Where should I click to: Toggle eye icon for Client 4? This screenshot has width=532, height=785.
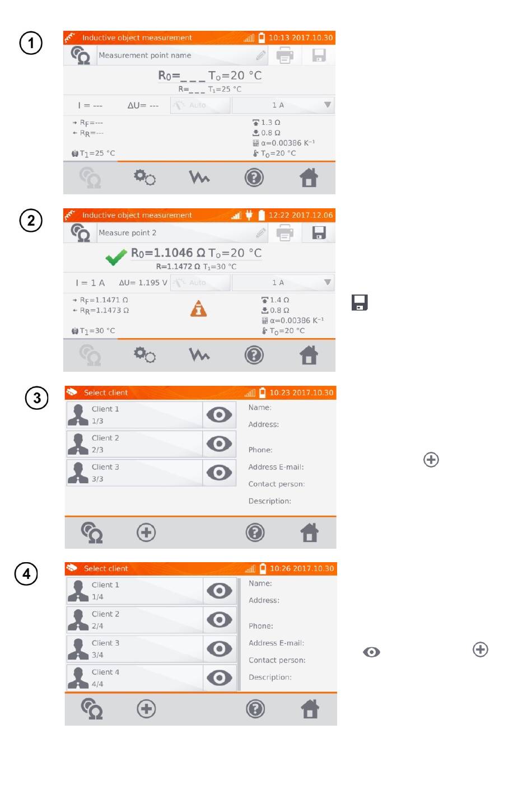click(219, 678)
